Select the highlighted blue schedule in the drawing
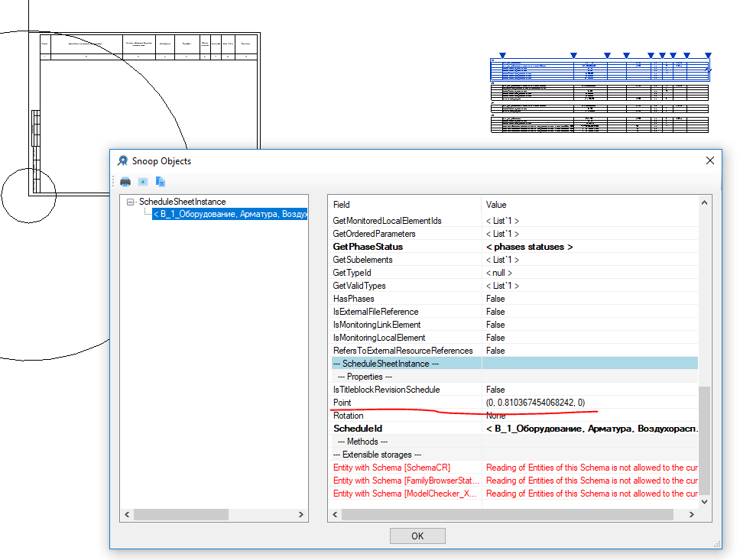Viewport: 740px width, 560px height. click(600, 70)
